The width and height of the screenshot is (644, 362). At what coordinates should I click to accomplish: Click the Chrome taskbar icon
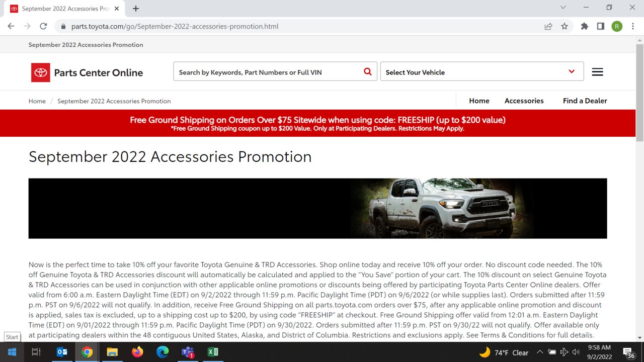(87, 352)
